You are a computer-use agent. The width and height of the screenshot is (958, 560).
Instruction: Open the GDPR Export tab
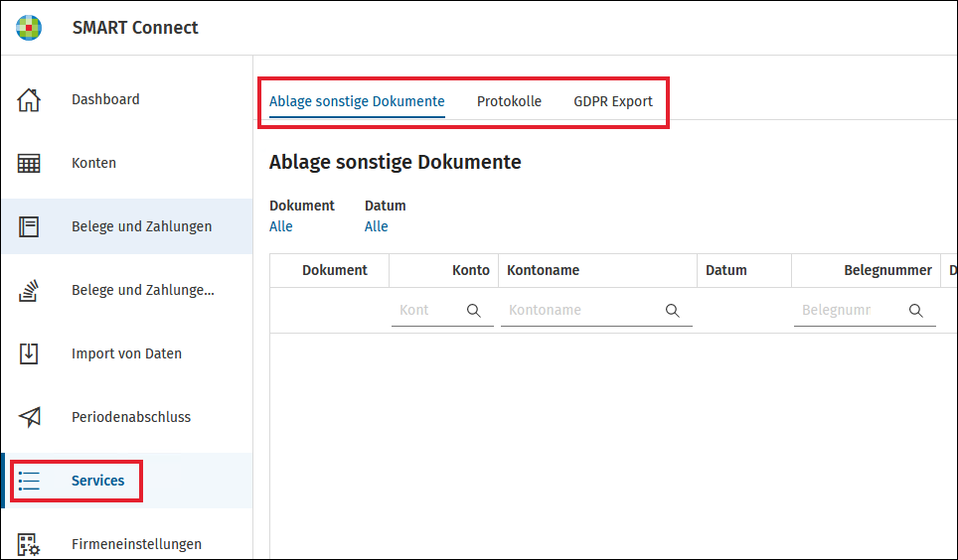click(x=613, y=101)
